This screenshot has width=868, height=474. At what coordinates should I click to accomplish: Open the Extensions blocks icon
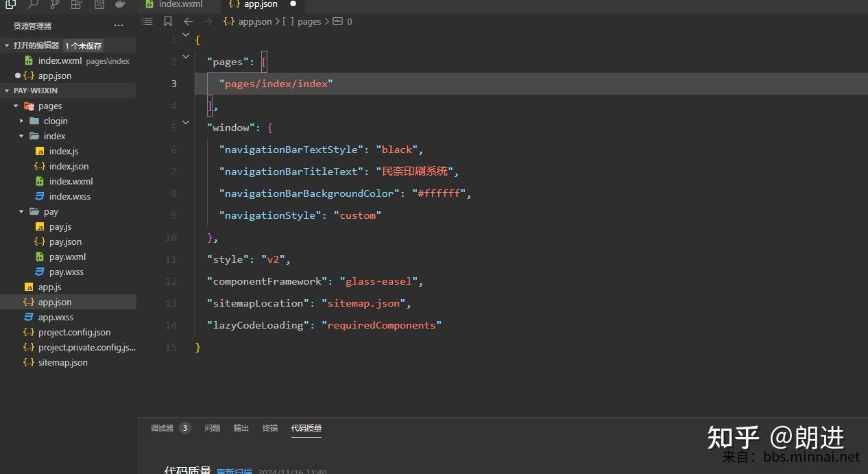tap(76, 4)
